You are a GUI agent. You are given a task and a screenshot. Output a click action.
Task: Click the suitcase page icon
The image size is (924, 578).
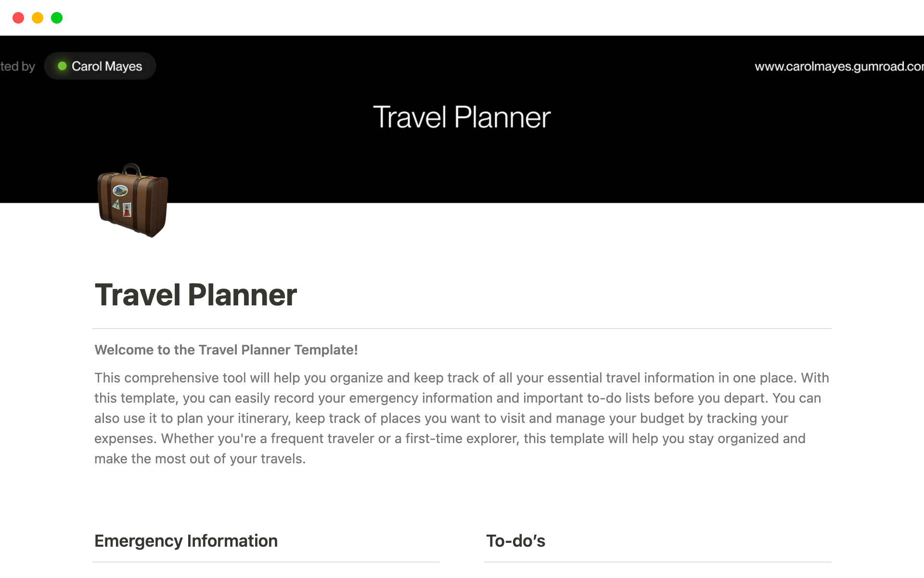tap(133, 200)
